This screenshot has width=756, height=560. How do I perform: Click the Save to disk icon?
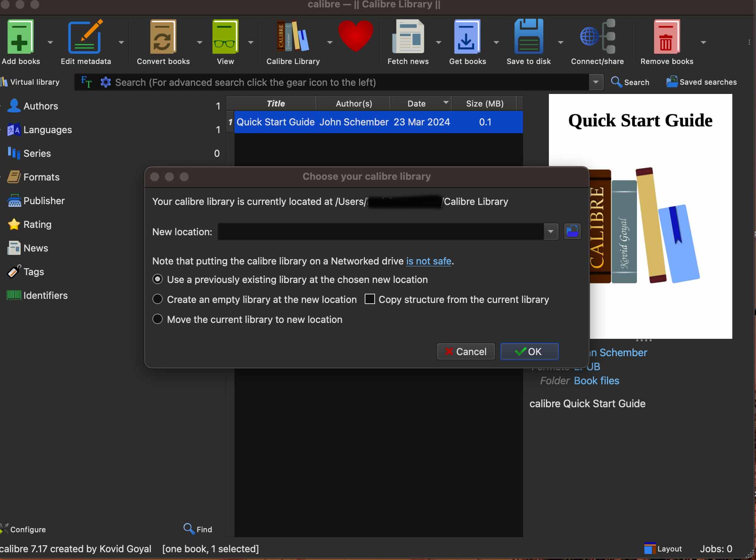pos(528,37)
